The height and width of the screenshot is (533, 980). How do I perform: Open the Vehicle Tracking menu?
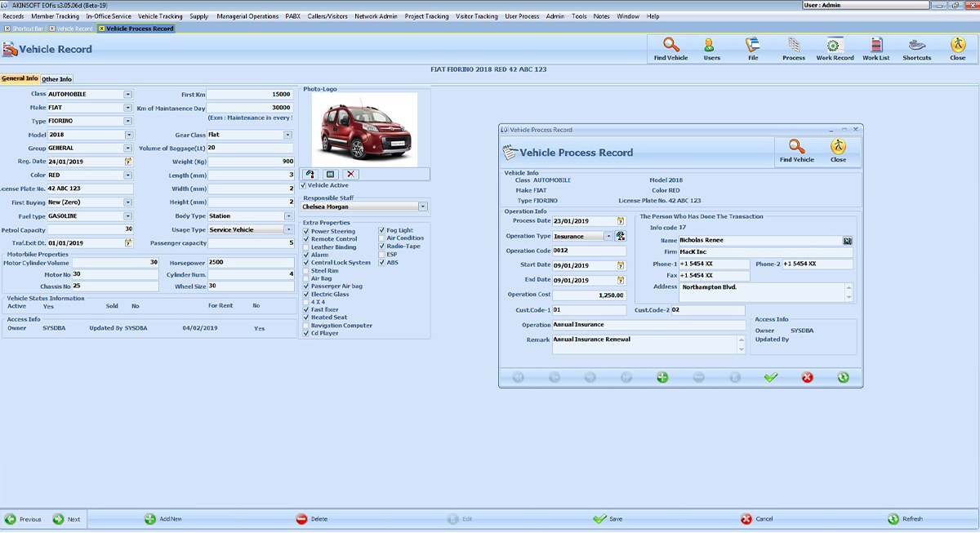pos(160,16)
